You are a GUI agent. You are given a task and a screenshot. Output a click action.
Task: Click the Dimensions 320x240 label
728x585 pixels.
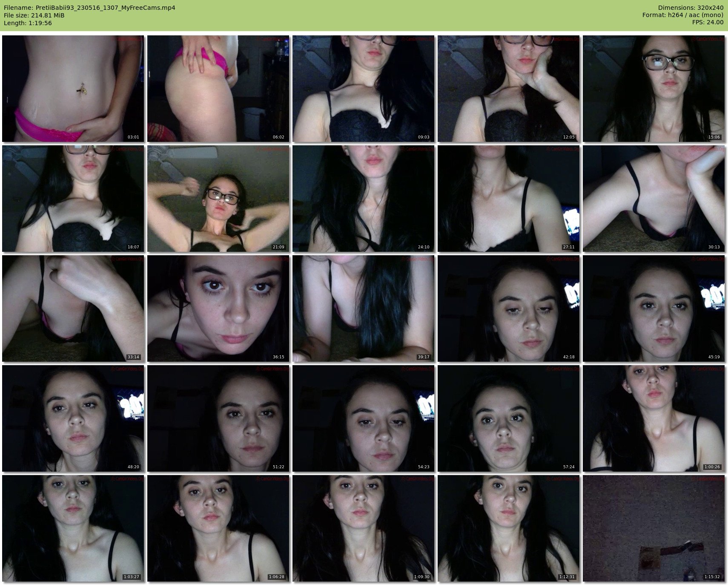pyautogui.click(x=691, y=8)
